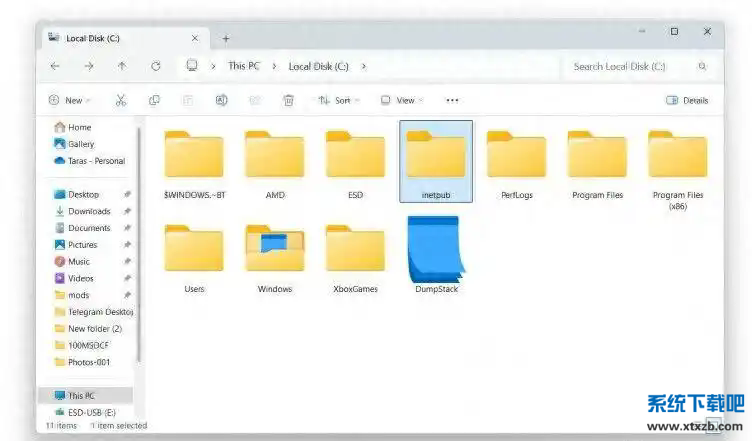The width and height of the screenshot is (752, 441).
Task: Click the Refresh button
Action: (x=156, y=66)
